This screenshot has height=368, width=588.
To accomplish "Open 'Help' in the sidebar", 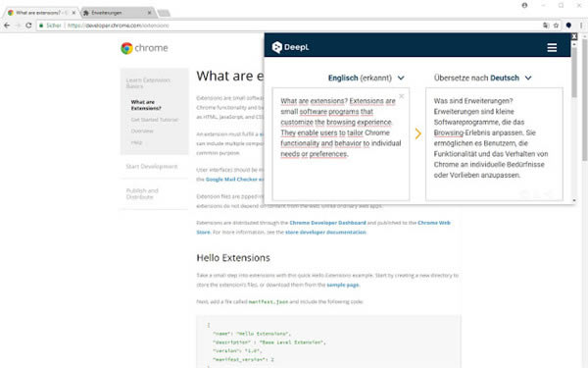I will pyautogui.click(x=136, y=142).
